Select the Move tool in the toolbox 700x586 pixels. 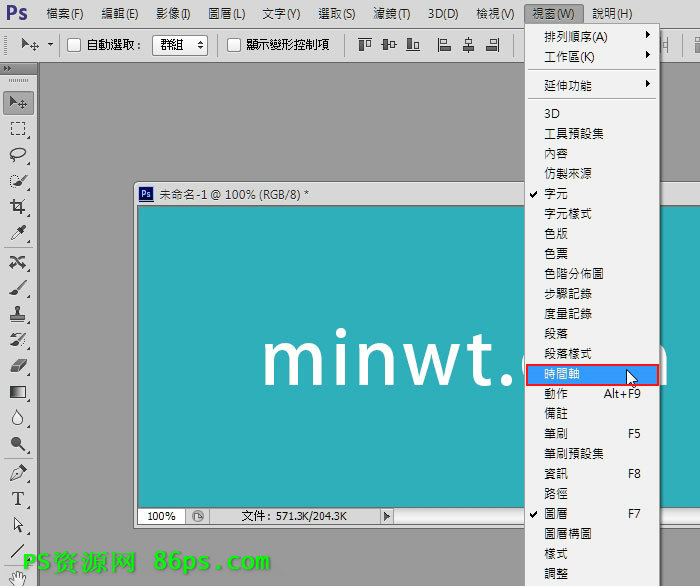[18, 103]
